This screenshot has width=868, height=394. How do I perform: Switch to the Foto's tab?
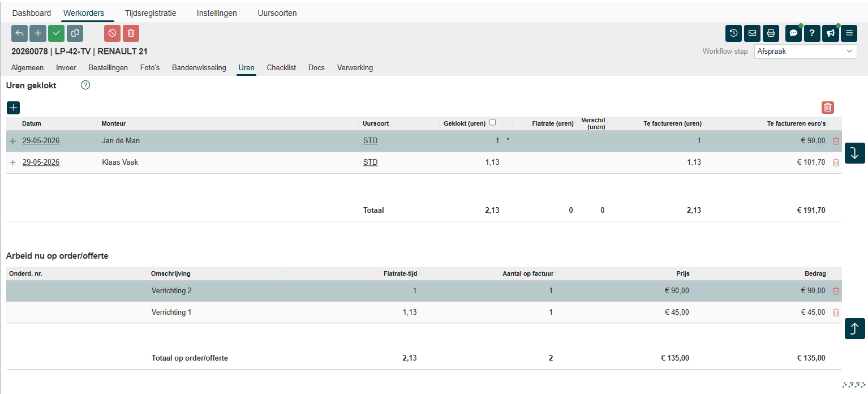click(x=150, y=68)
